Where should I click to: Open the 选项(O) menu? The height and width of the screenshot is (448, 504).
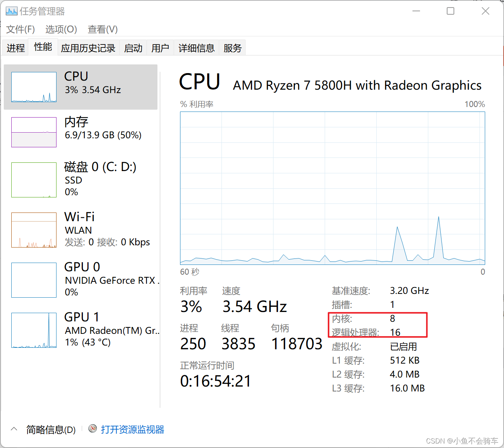pyautogui.click(x=61, y=29)
